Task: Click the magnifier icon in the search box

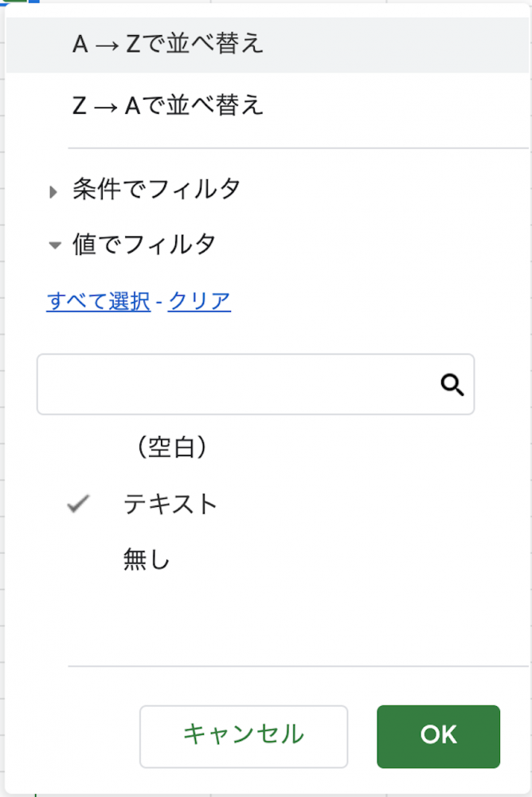Action: 452,385
